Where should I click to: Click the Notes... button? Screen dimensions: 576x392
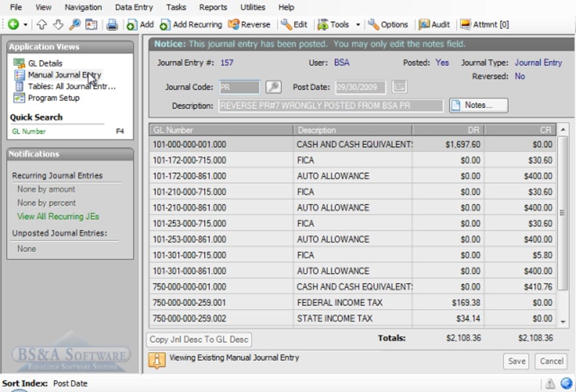479,105
